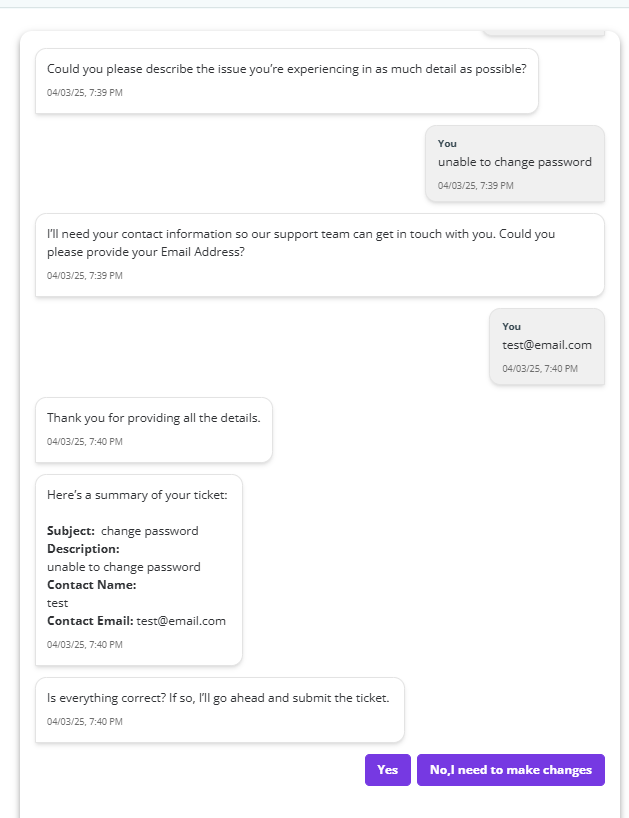Click the "You" label above the password reply
This screenshot has width=629, height=818.
[447, 144]
